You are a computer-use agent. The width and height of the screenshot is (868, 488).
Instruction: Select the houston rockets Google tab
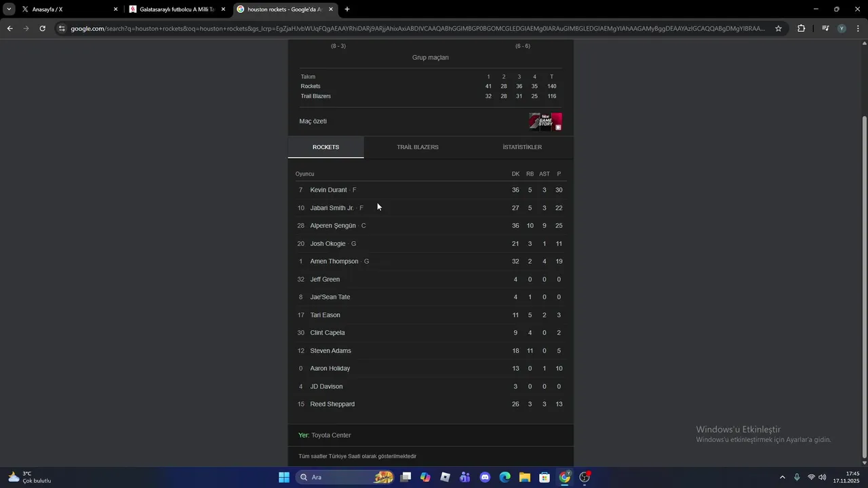click(285, 9)
